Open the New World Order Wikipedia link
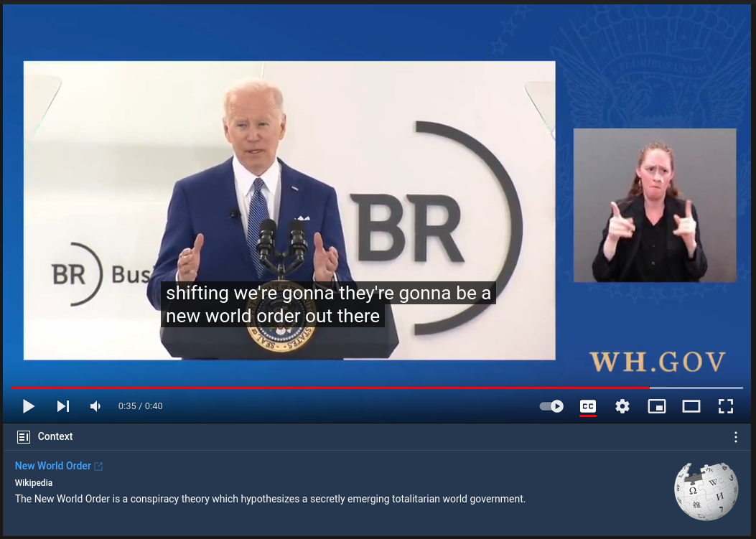 point(53,466)
